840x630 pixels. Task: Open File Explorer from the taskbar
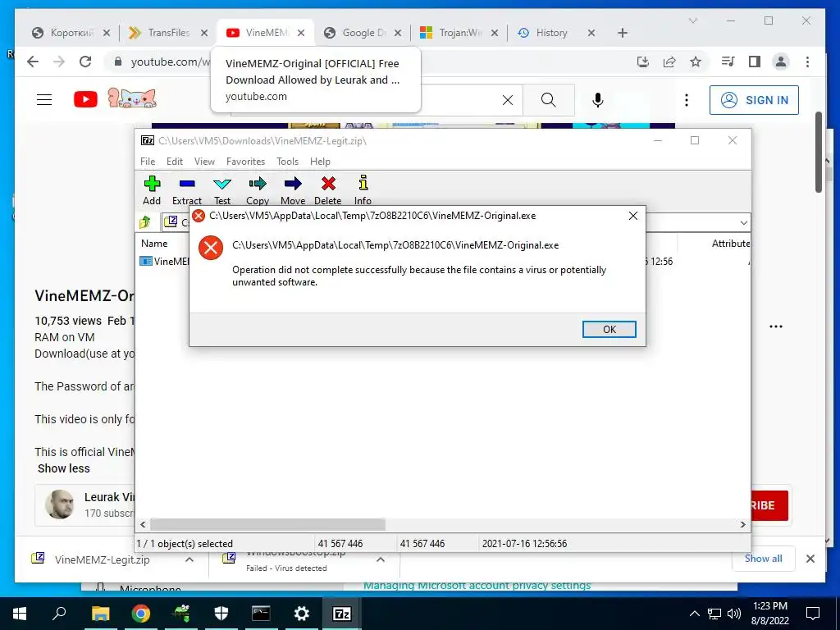pyautogui.click(x=100, y=613)
